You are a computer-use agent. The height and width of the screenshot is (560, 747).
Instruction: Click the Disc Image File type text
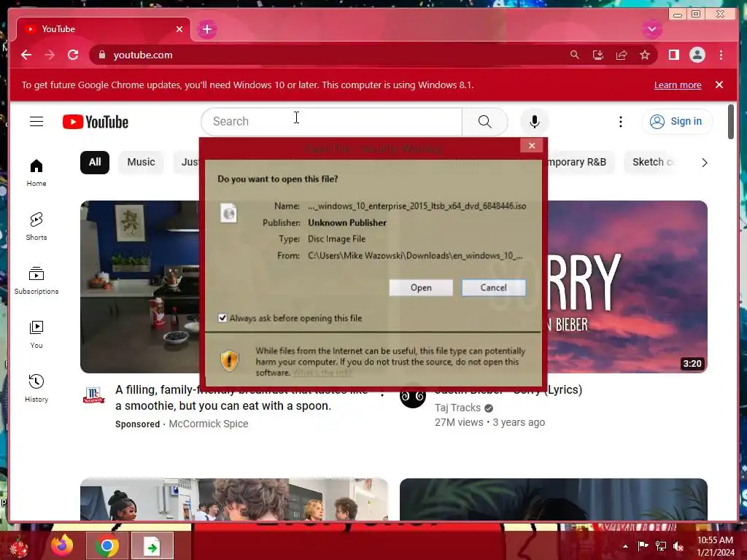pyautogui.click(x=336, y=238)
